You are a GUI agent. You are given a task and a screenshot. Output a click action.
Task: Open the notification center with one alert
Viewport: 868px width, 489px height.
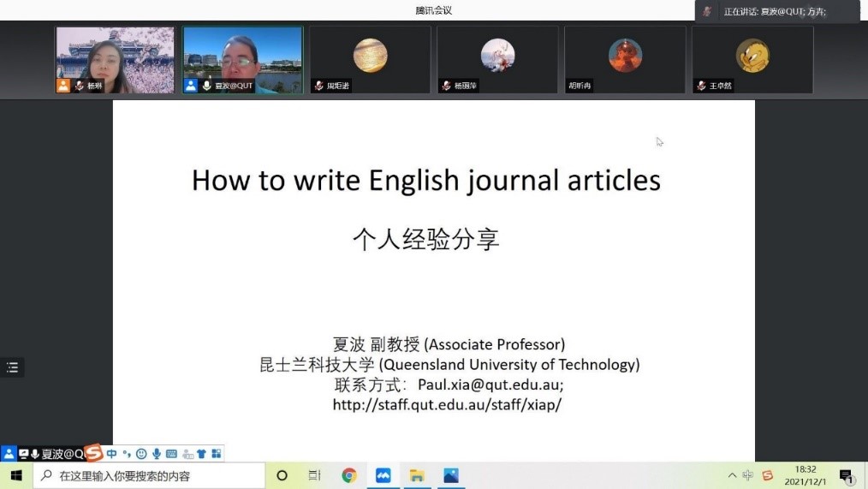[x=847, y=476]
